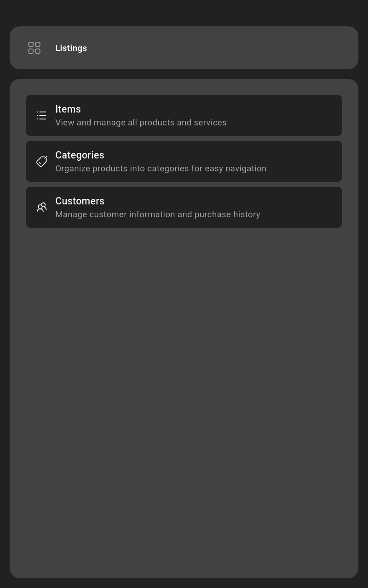Image resolution: width=368 pixels, height=588 pixels.
Task: Select the Customers title text
Action: (80, 201)
